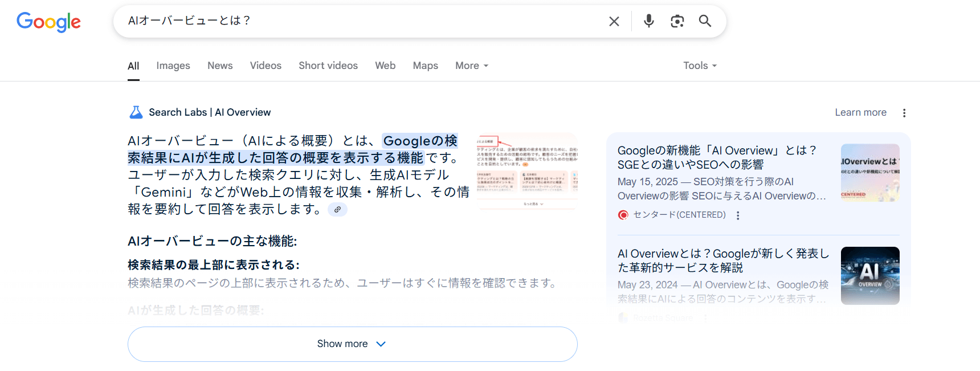This screenshot has height=371, width=980.
Task: Click the センタード(CENTERED) favicon
Action: pyautogui.click(x=623, y=215)
